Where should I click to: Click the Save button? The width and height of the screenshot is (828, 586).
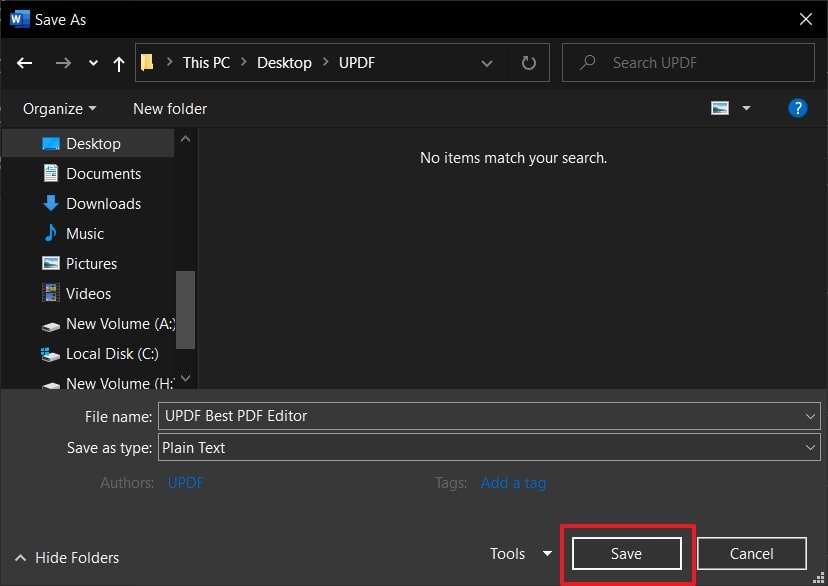(x=626, y=553)
